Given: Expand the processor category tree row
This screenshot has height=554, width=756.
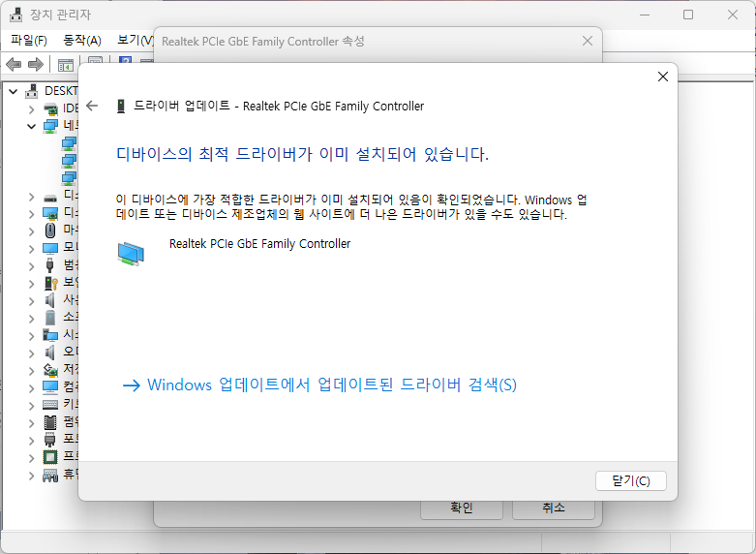Looking at the screenshot, I should [x=32, y=458].
